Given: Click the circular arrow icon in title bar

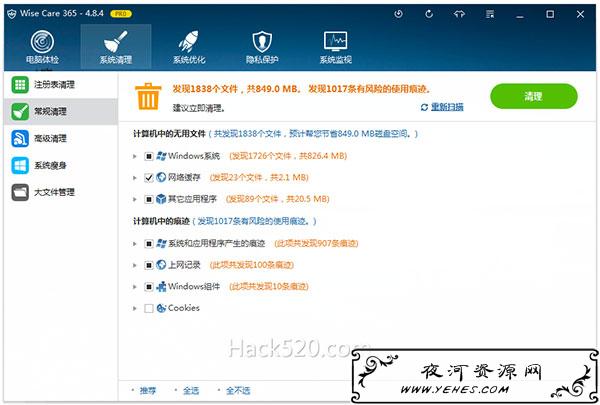Looking at the screenshot, I should (x=429, y=14).
